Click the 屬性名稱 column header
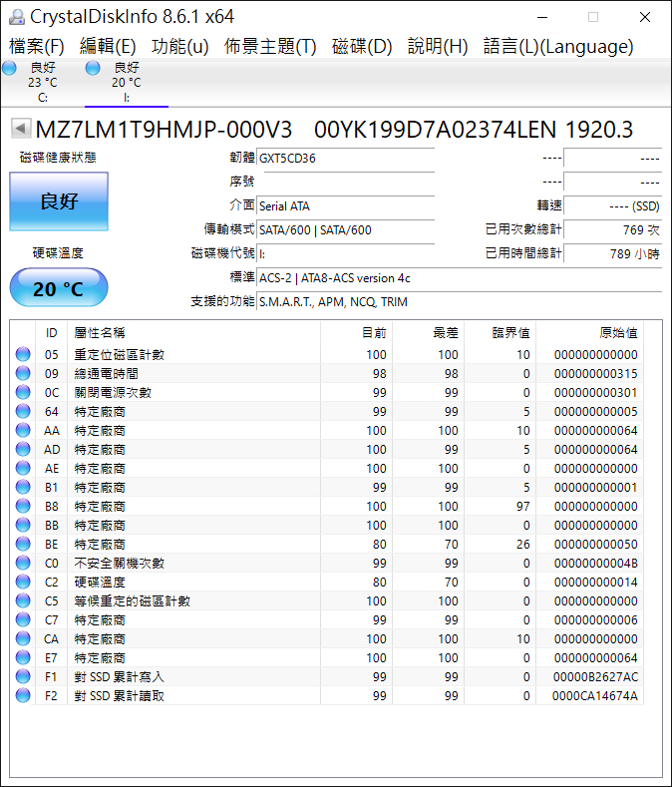The width and height of the screenshot is (672, 787). point(193,333)
